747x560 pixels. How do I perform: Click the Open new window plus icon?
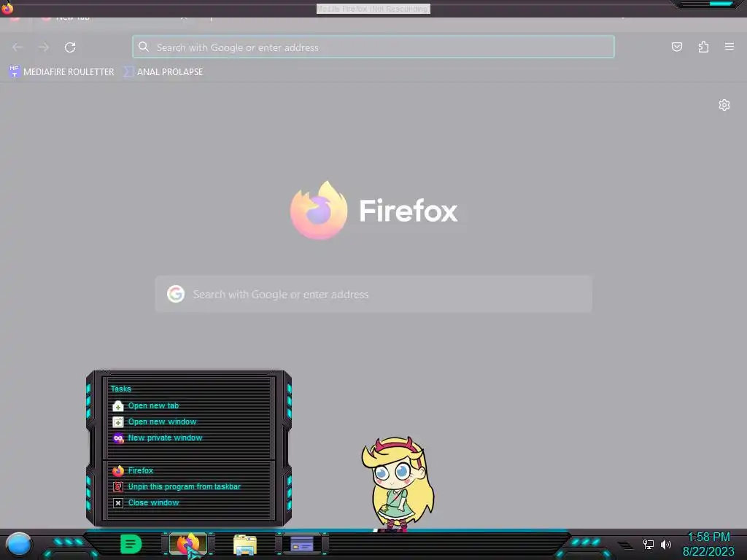[118, 422]
